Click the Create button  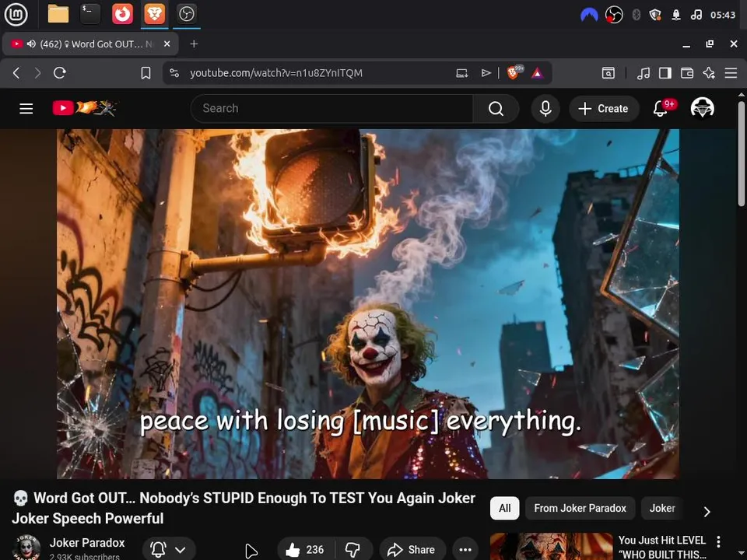pos(604,109)
